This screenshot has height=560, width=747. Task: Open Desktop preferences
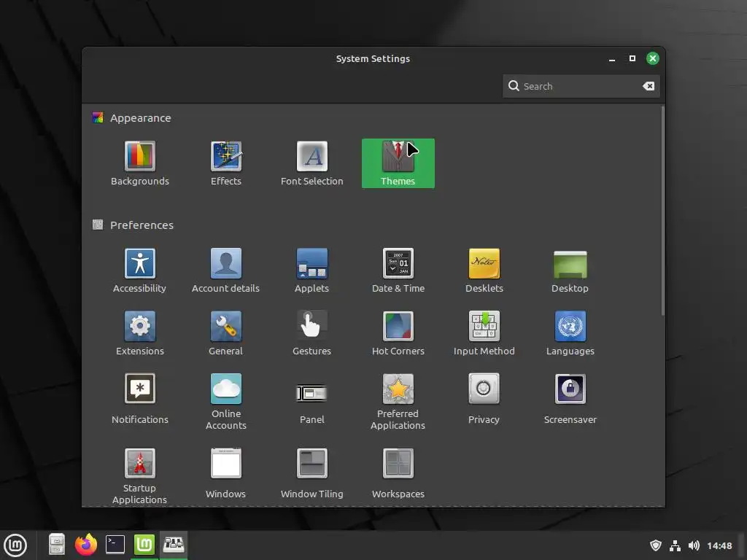(x=570, y=271)
